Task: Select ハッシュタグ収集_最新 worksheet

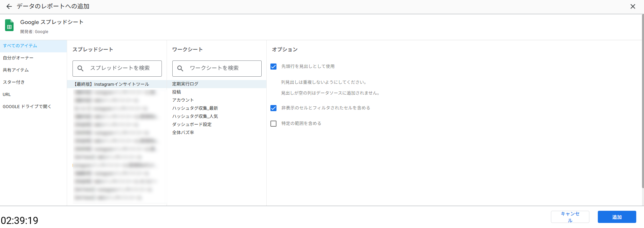Action: coord(216,108)
